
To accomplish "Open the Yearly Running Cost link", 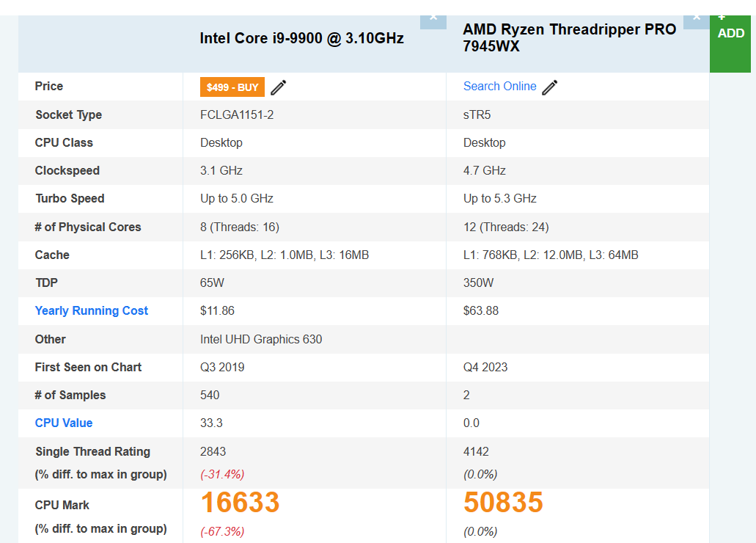I will tap(92, 311).
